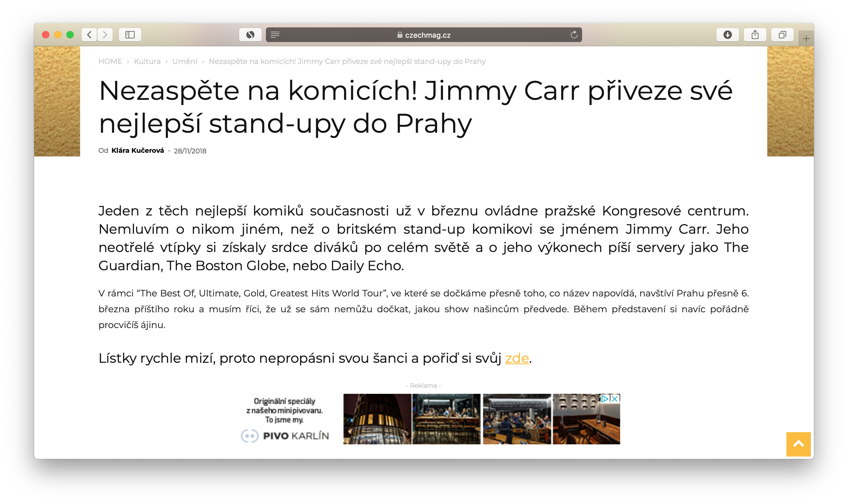Open the extension icon beside the address bar

pyautogui.click(x=250, y=35)
